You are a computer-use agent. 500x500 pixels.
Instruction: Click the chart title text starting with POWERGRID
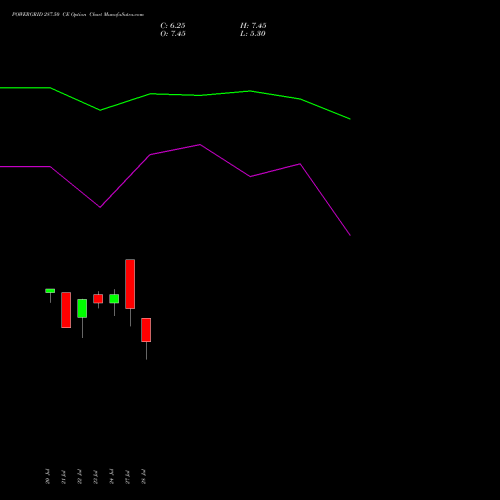pos(78,14)
